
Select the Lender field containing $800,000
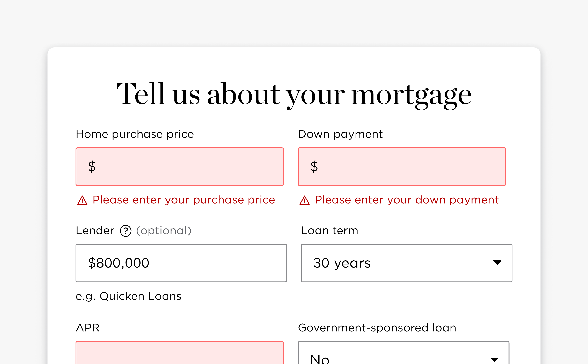click(181, 263)
